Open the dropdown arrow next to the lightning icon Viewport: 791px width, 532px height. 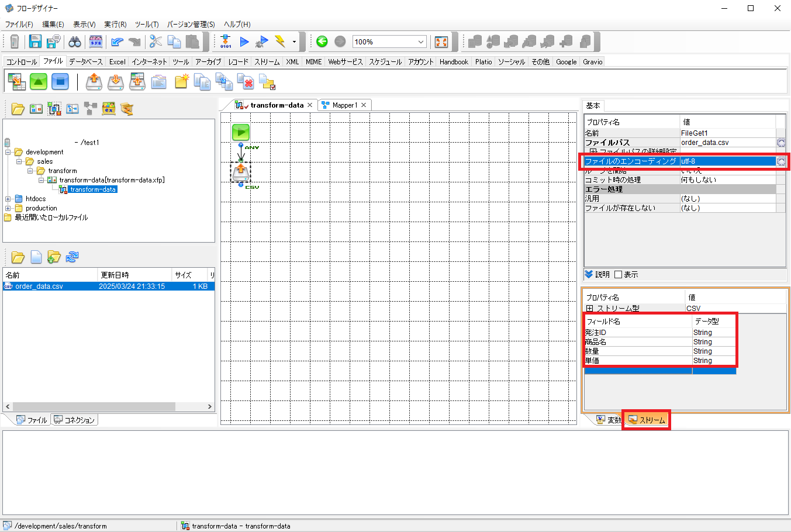[294, 42]
